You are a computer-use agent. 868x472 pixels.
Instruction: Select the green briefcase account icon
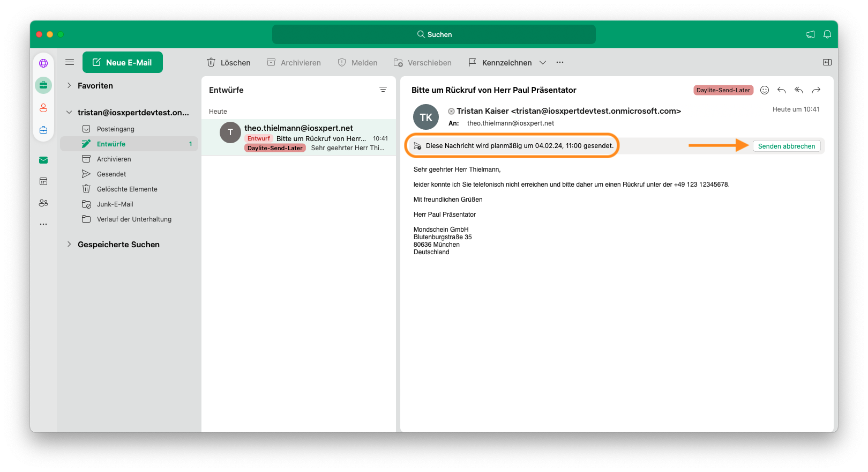43,85
